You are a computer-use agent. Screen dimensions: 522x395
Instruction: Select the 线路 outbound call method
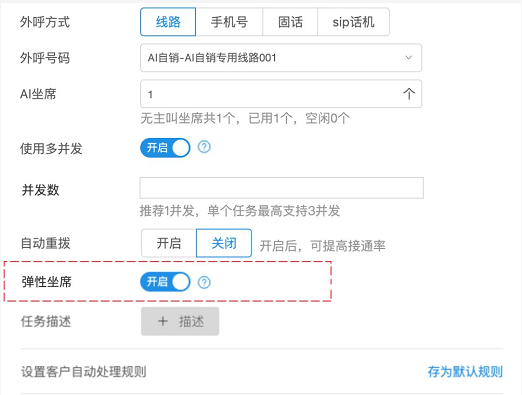168,22
